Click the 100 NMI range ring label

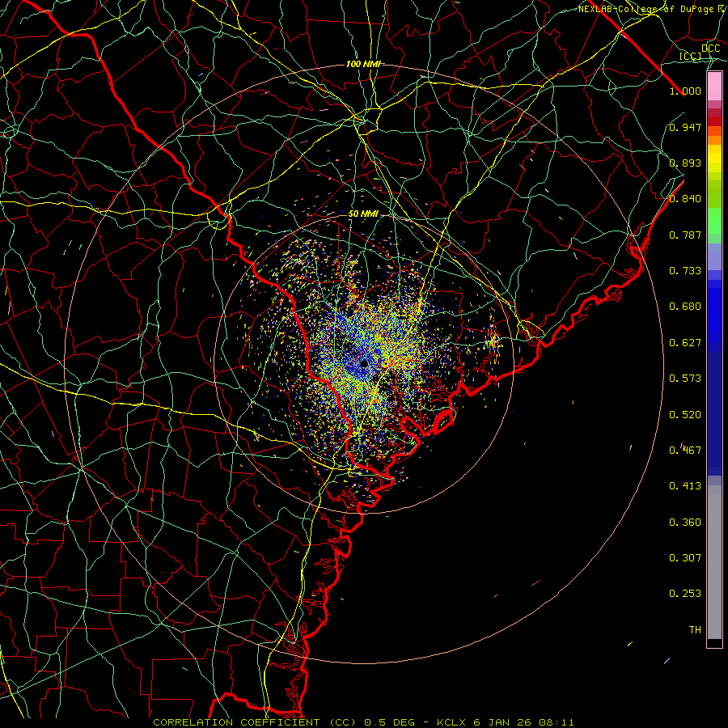363,64
